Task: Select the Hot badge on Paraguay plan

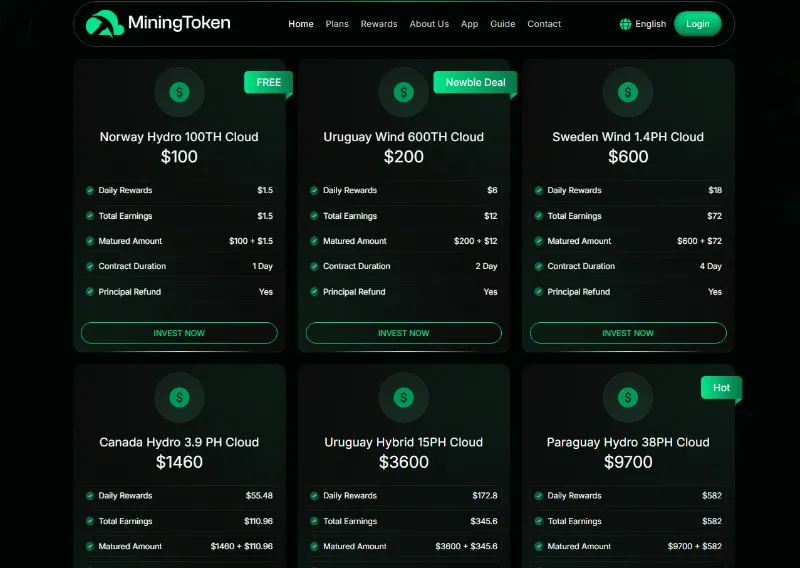Action: click(721, 388)
